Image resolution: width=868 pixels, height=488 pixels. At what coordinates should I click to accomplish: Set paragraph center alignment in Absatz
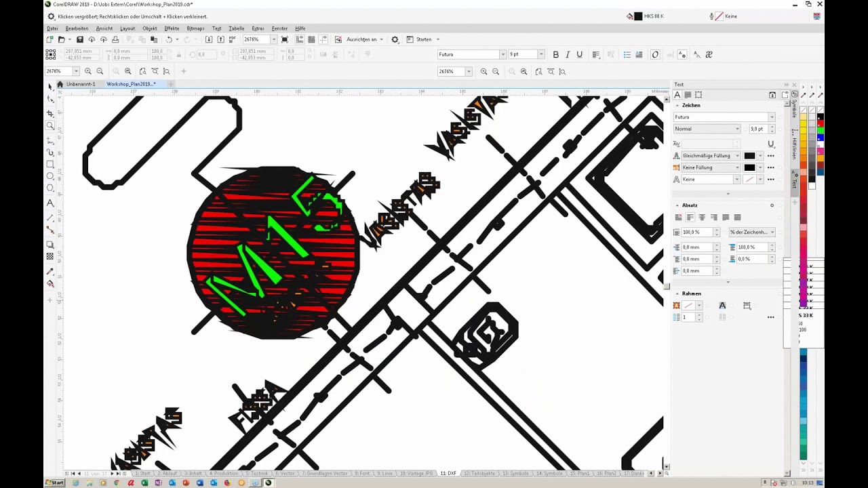(x=702, y=218)
